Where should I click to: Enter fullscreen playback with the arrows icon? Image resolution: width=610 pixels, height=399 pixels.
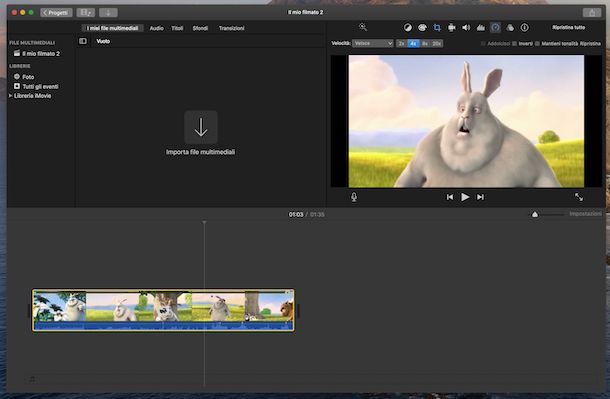(579, 197)
